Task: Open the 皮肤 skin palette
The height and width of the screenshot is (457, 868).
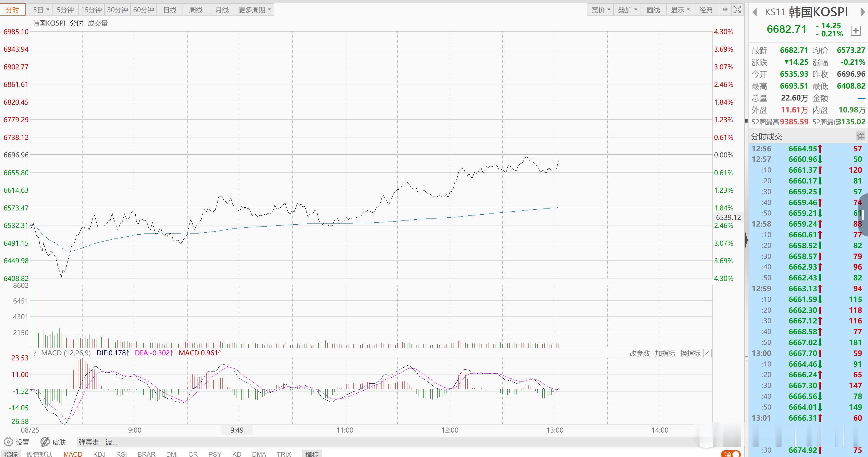Action: (x=53, y=442)
